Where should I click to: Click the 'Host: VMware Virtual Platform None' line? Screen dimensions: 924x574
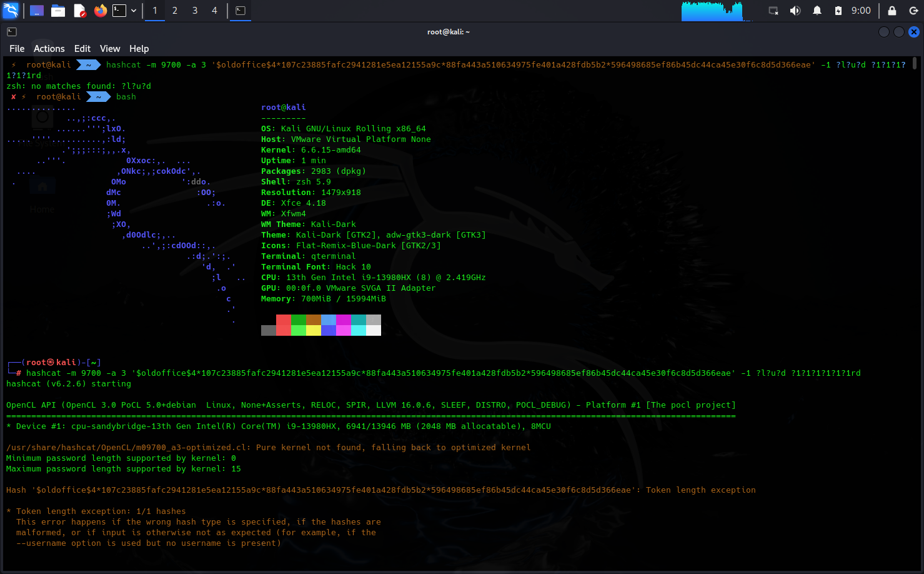pyautogui.click(x=346, y=139)
